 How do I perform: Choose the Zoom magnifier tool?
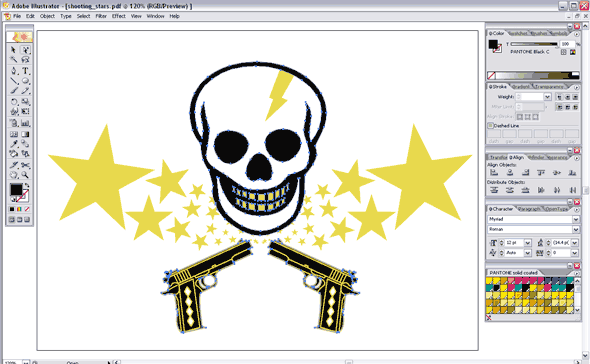click(x=25, y=175)
